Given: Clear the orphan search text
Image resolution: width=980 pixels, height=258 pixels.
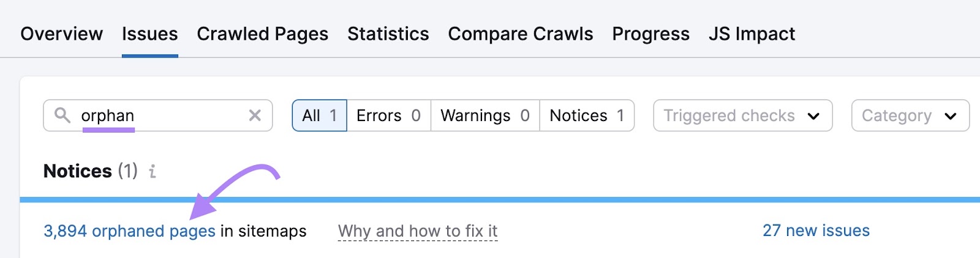Looking at the screenshot, I should [255, 115].
